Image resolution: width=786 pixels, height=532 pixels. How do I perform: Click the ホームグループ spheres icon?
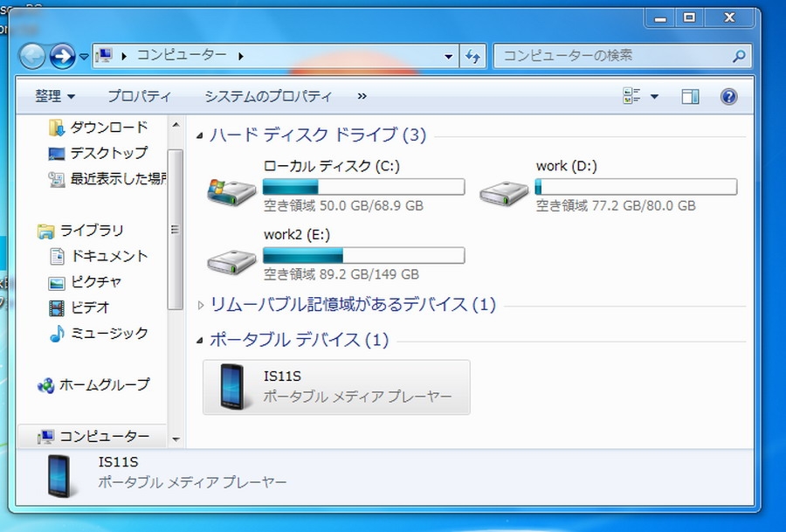point(46,385)
